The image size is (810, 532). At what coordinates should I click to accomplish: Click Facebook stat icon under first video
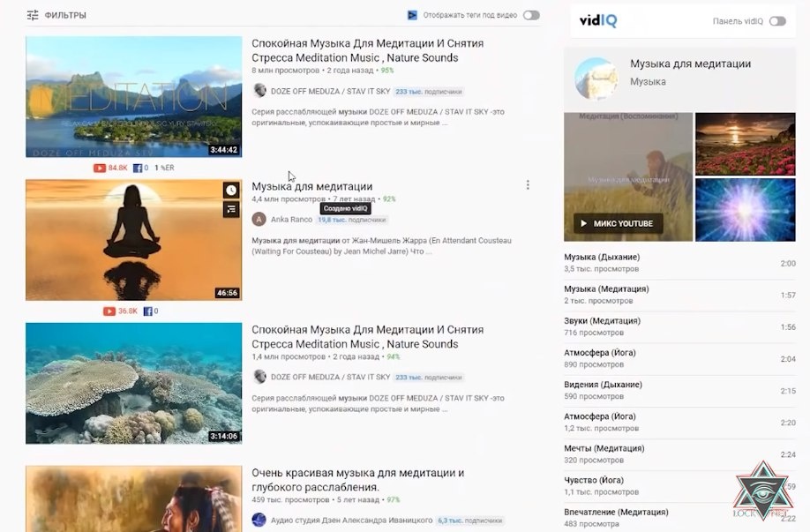pos(138,168)
